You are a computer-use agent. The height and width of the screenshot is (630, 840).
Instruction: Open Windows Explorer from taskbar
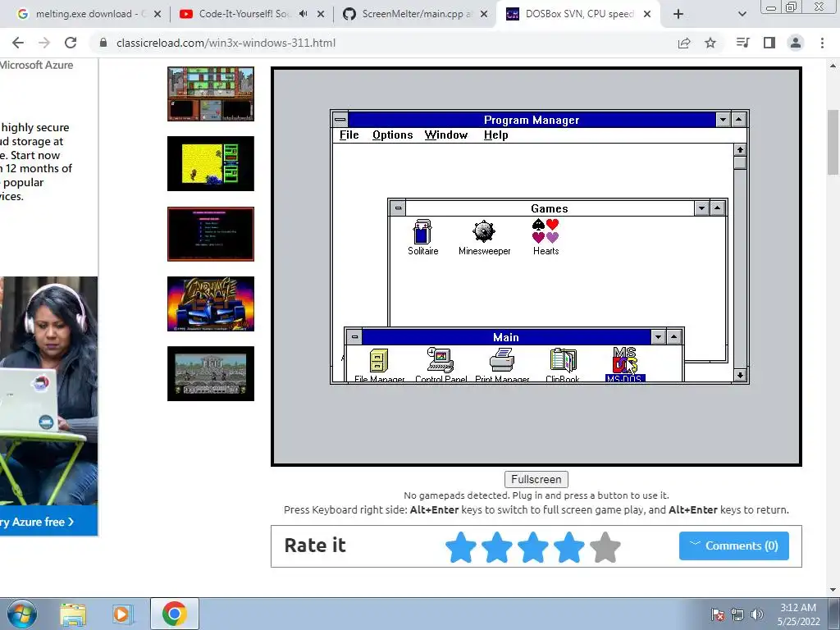point(73,614)
